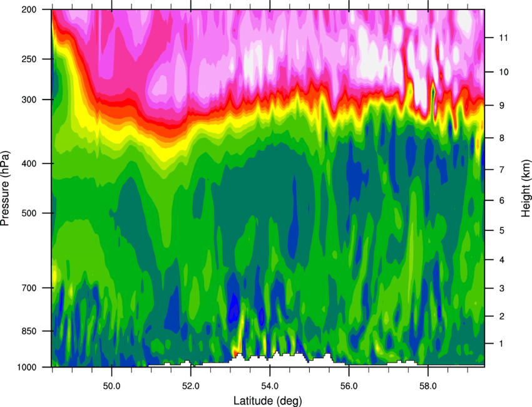This screenshot has height=407, width=532.
Task: Click the 8 km height label
Action: [502, 138]
